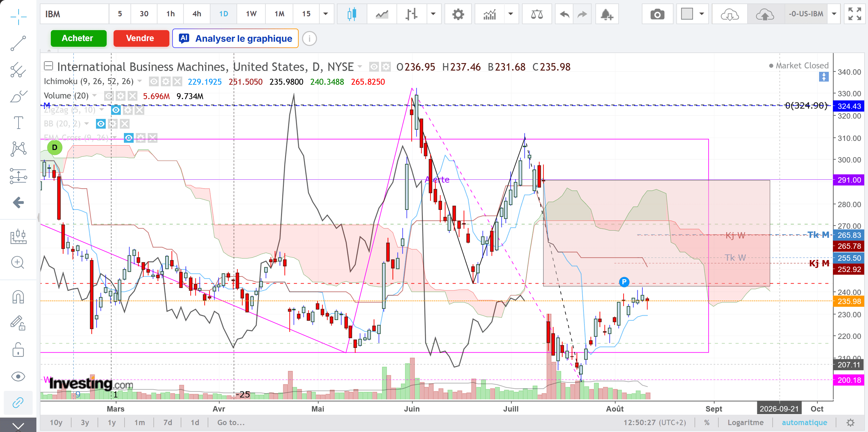Click the back arrow in left sidebar
This screenshot has width=868, height=432.
click(18, 203)
